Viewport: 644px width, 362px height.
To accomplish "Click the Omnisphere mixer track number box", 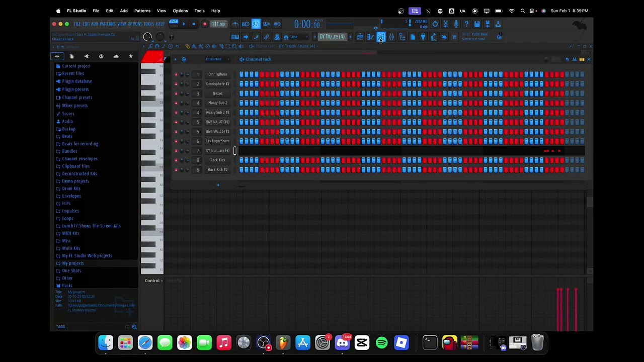I will [198, 74].
